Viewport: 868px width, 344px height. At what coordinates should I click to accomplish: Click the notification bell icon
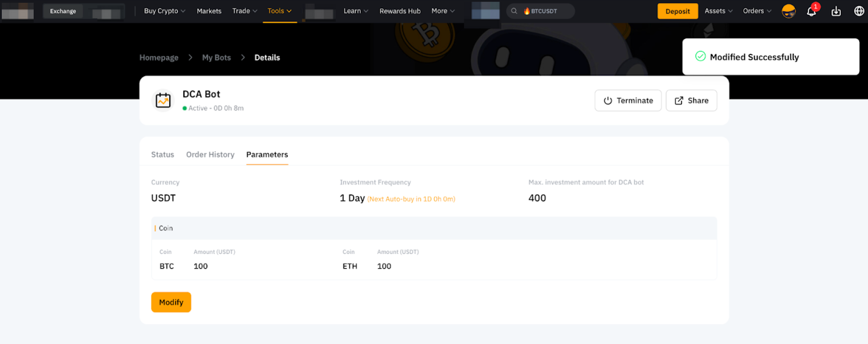pyautogui.click(x=811, y=11)
